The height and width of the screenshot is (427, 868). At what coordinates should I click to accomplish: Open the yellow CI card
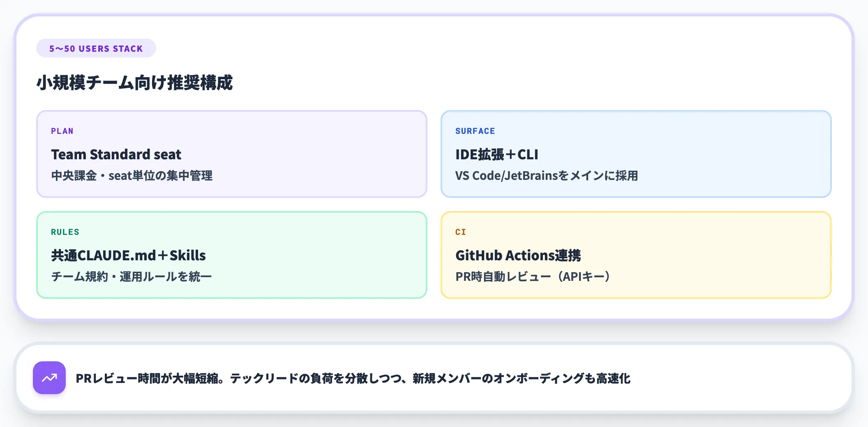pos(636,255)
